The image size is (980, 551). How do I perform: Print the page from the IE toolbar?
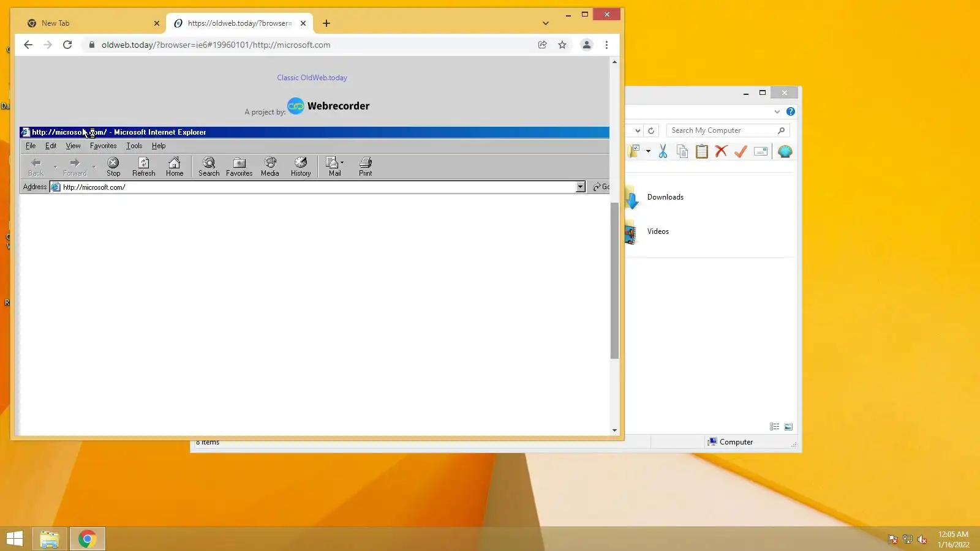tap(366, 167)
